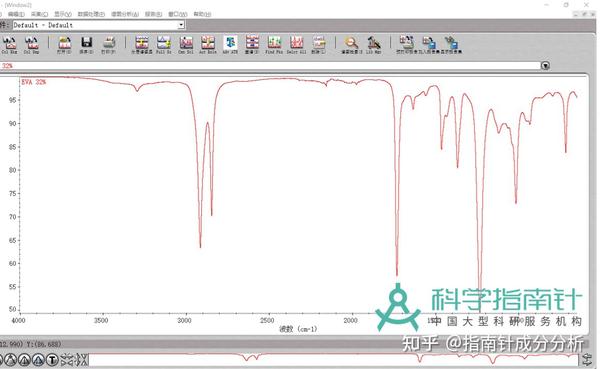Viewport: 600px width, 369px height.
Task: Open the 数据处理(P) process menu
Action: [x=91, y=14]
